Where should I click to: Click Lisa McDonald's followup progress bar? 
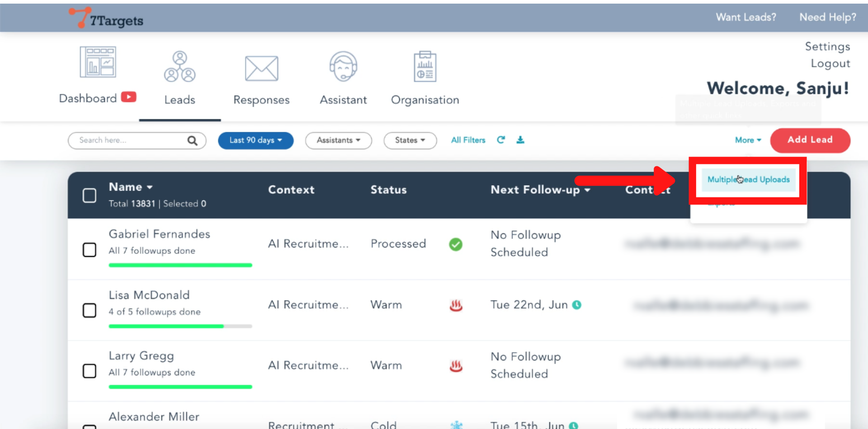pos(180,326)
